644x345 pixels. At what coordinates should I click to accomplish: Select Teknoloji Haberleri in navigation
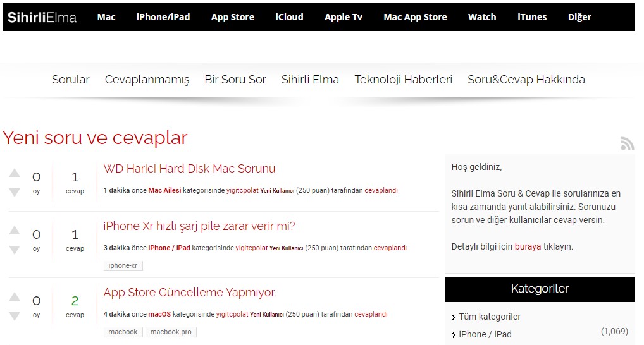pyautogui.click(x=403, y=80)
